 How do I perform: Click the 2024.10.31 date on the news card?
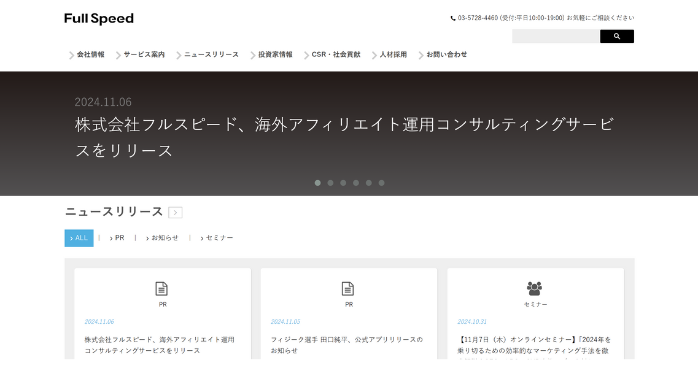472,322
